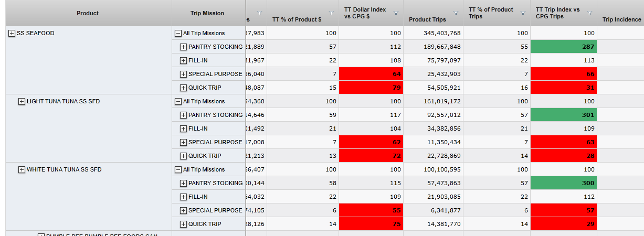Expand SPECIAL PURPOSE under LIGHT TUNA

click(x=183, y=143)
